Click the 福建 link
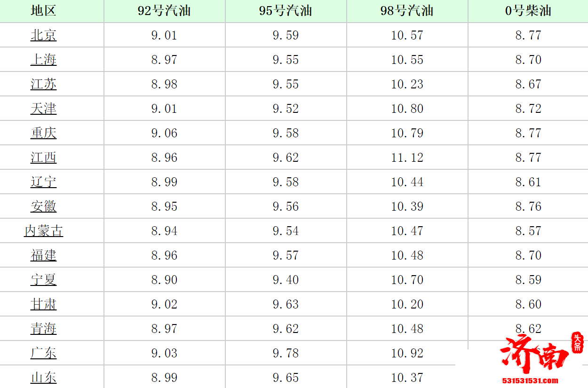Image resolution: width=588 pixels, height=388 pixels. click(43, 255)
